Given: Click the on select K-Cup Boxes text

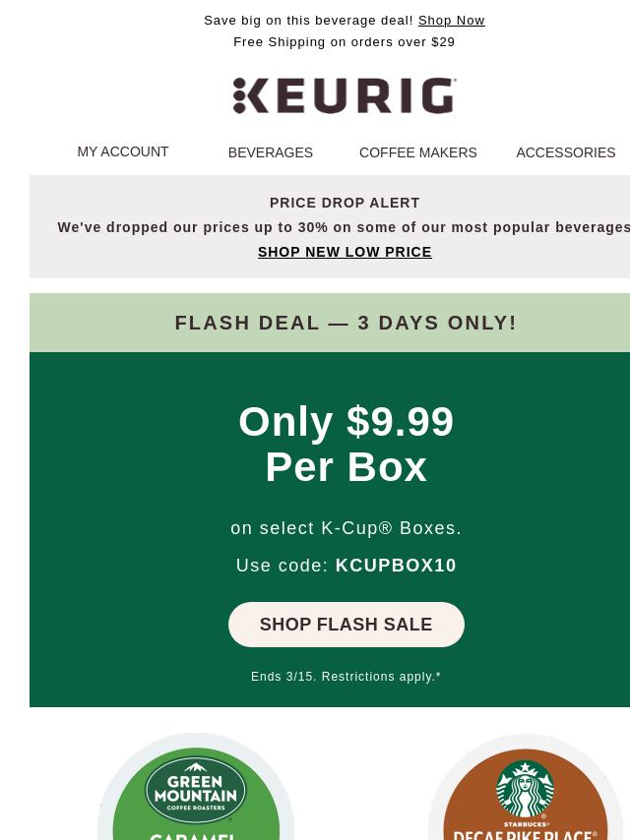Looking at the screenshot, I should point(346,528).
